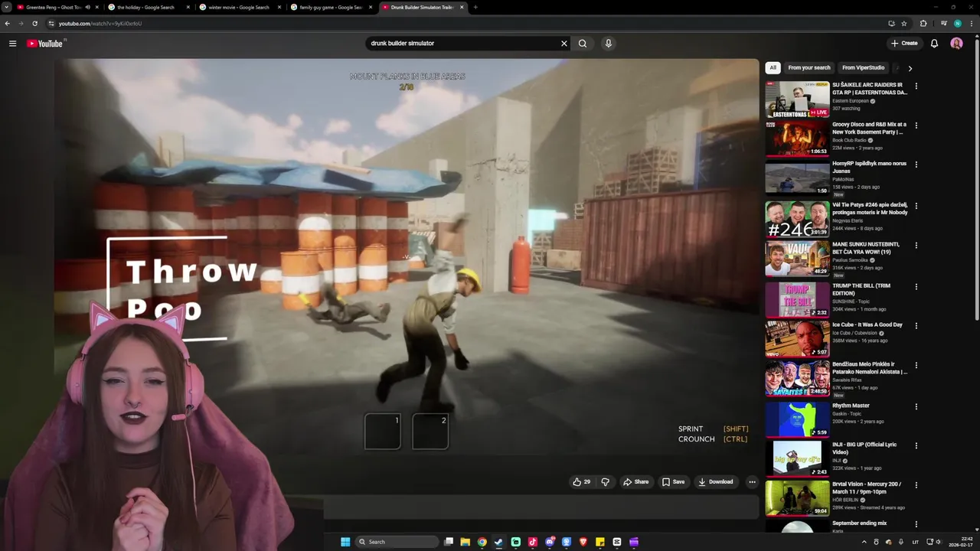980x551 pixels.
Task: Mute the Greentea Peng tab audio
Action: coord(87,7)
